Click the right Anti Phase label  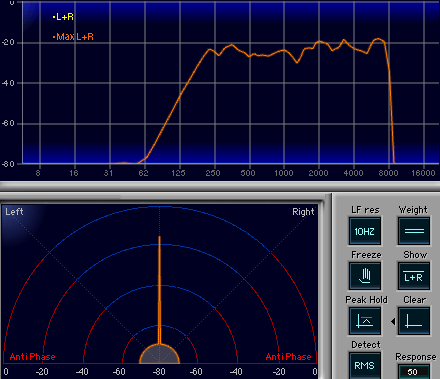[288, 357]
